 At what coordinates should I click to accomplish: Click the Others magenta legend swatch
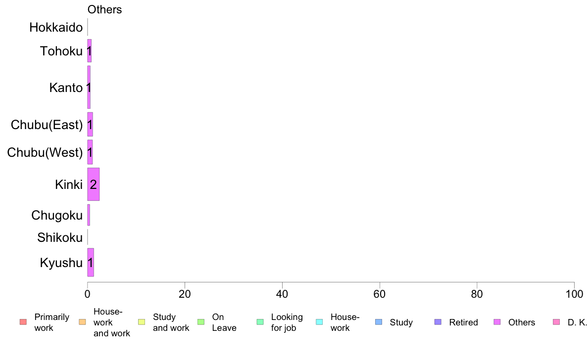coord(497,322)
